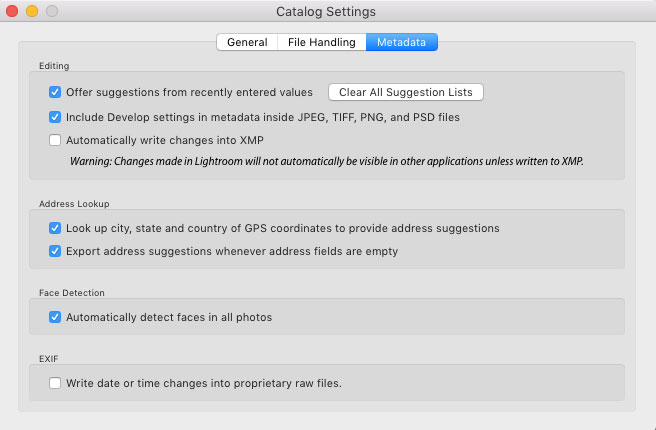656x430 pixels.
Task: Click Clear All Suggestion Lists button
Action: pyautogui.click(x=406, y=92)
